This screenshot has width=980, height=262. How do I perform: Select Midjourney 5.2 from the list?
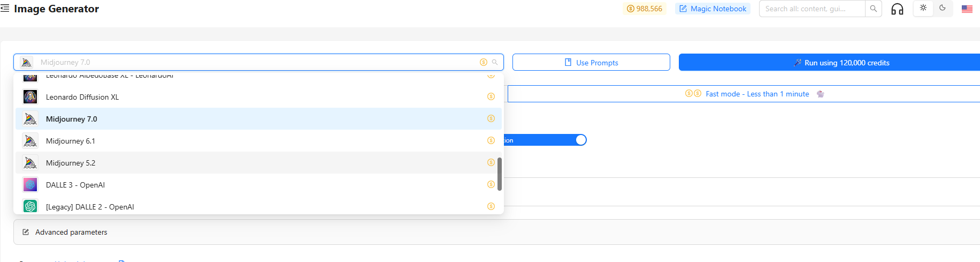71,163
